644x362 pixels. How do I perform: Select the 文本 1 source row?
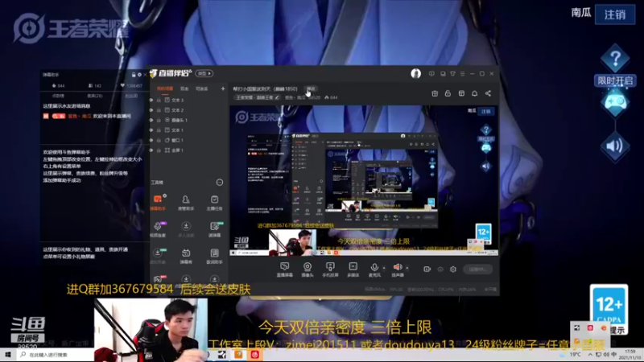188,130
